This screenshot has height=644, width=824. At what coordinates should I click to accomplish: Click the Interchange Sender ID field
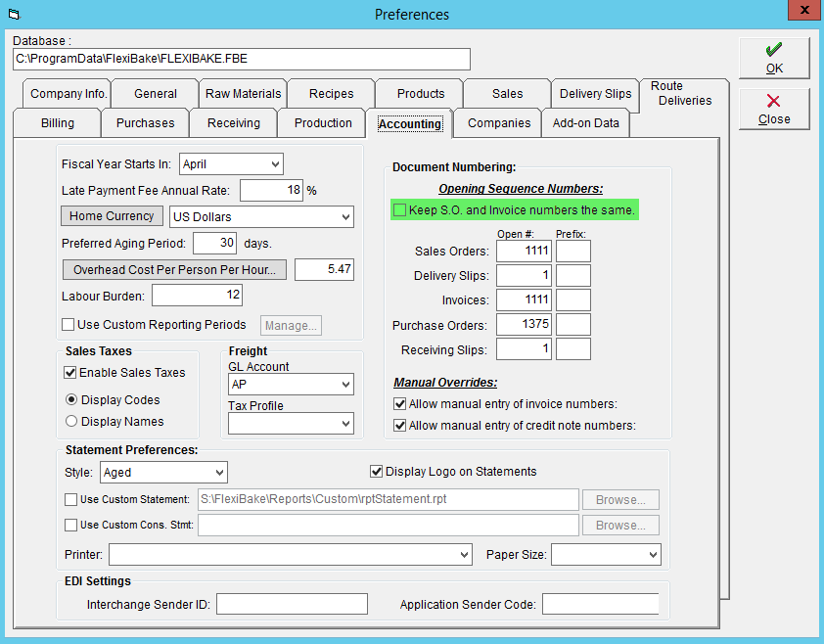292,604
